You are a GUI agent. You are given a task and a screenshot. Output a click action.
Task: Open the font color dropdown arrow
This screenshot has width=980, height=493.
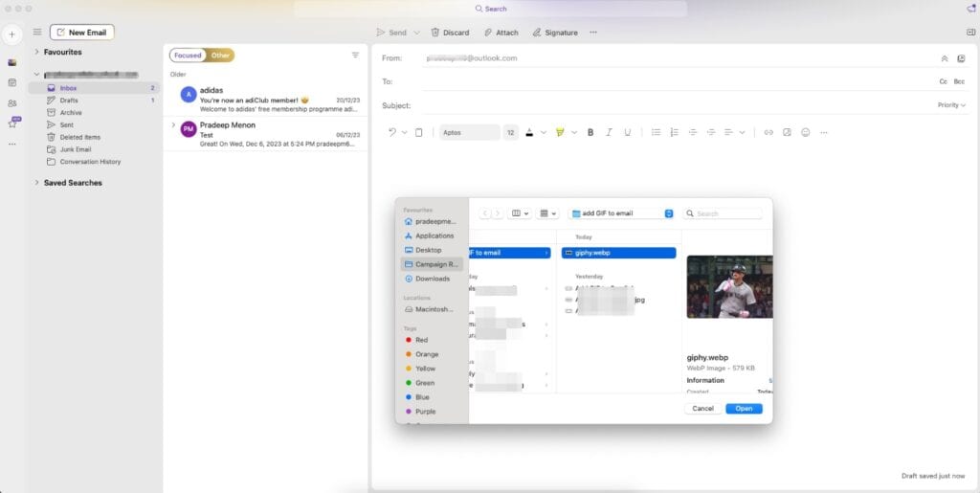point(544,132)
